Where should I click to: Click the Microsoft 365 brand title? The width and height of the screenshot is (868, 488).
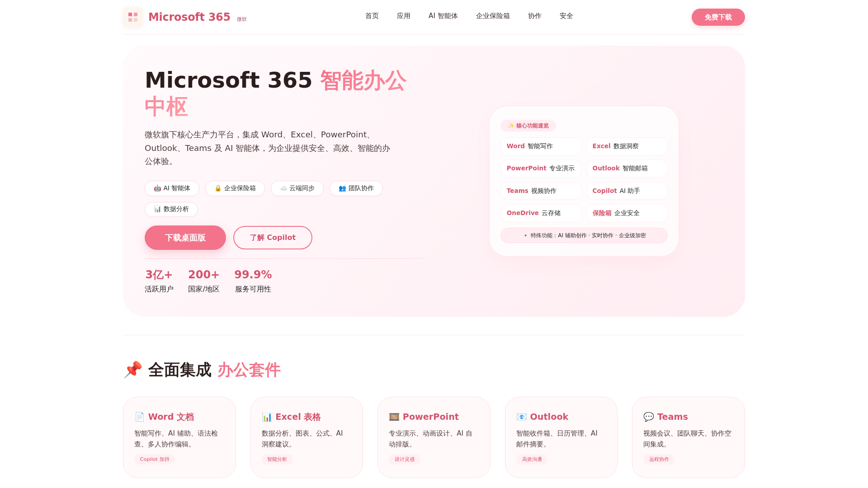pos(189,17)
